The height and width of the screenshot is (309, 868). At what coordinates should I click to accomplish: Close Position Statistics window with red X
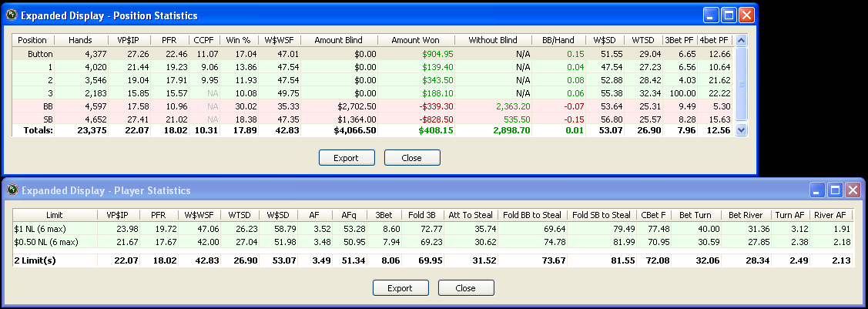[x=747, y=15]
